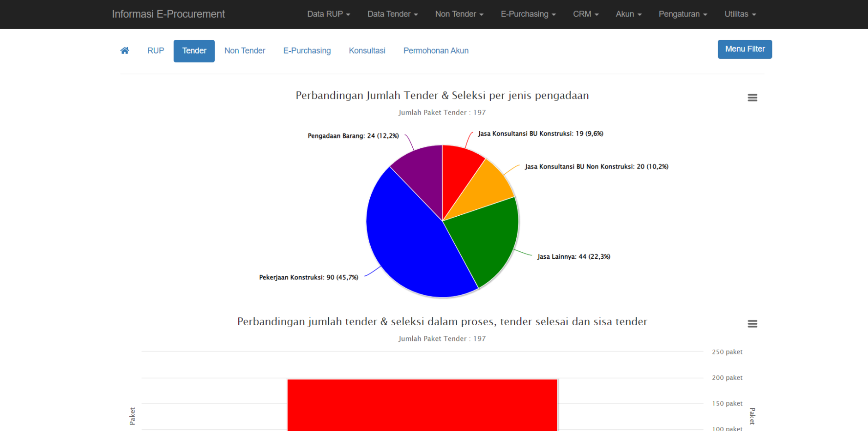Open the Utilitas dropdown menu
This screenshot has height=431, width=868.
coord(739,14)
